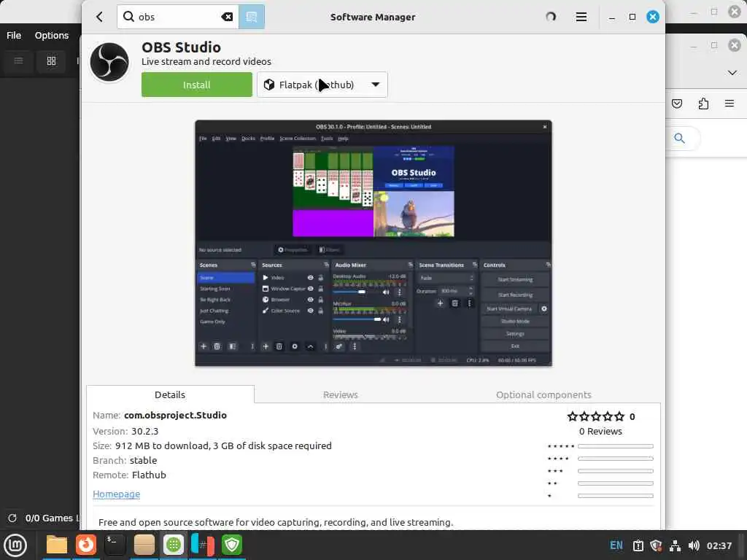Install OBS Studio with the green button
The width and height of the screenshot is (747, 560).
coord(197,85)
